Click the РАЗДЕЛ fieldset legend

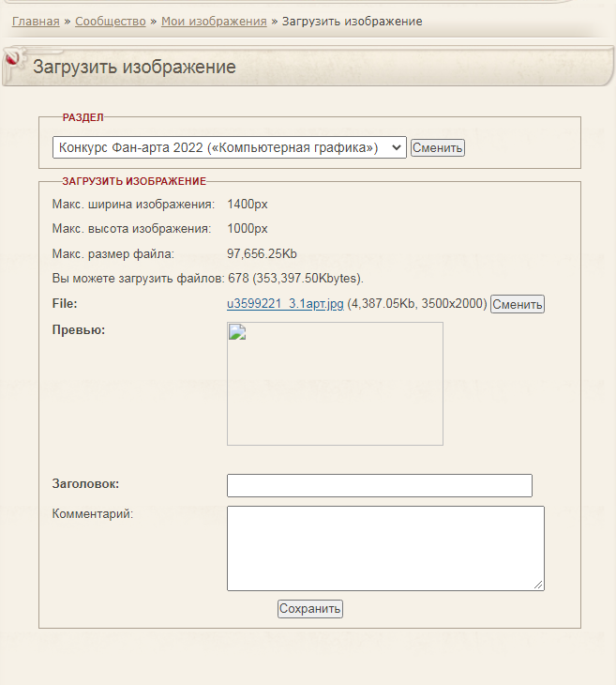point(83,117)
